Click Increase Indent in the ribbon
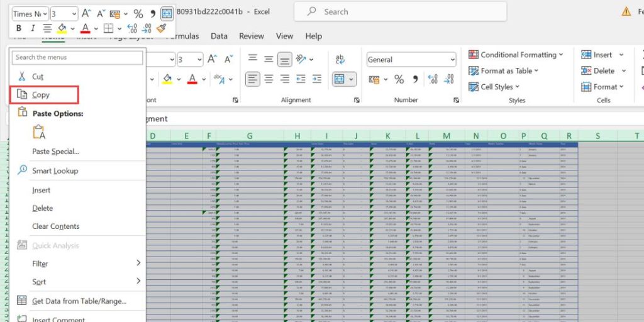Viewport: 644px width, 322px height. point(317,79)
